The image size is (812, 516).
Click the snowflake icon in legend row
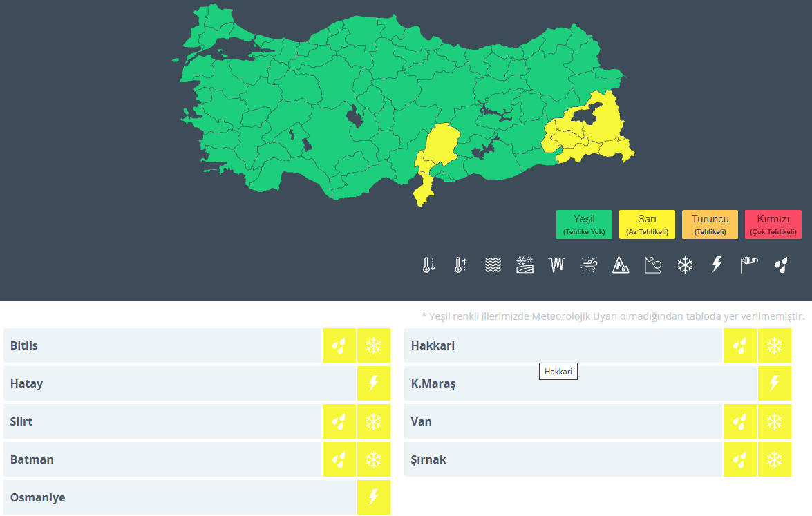(x=685, y=265)
